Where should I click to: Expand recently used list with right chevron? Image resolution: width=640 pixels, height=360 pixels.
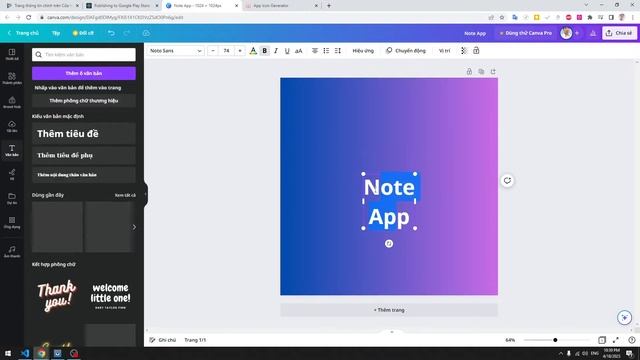pyautogui.click(x=134, y=227)
